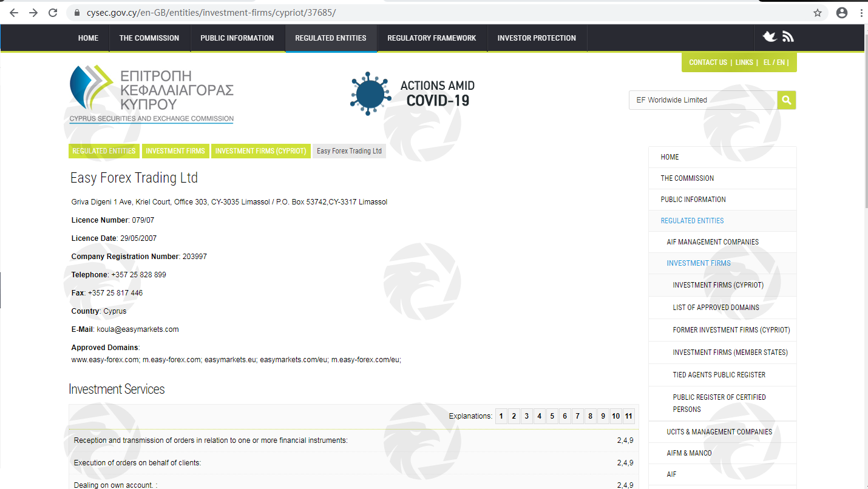Switch language to EL
Viewport: 868px width, 489px height.
point(767,62)
